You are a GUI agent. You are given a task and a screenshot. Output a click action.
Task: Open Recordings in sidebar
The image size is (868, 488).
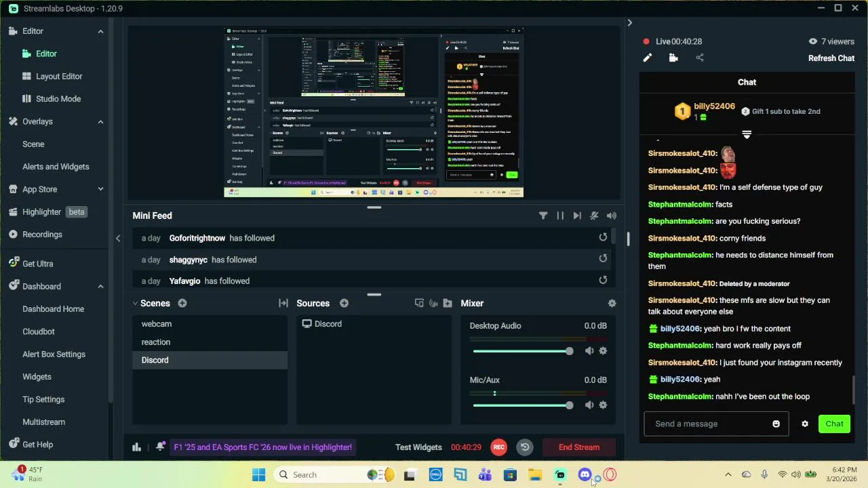[x=42, y=235]
